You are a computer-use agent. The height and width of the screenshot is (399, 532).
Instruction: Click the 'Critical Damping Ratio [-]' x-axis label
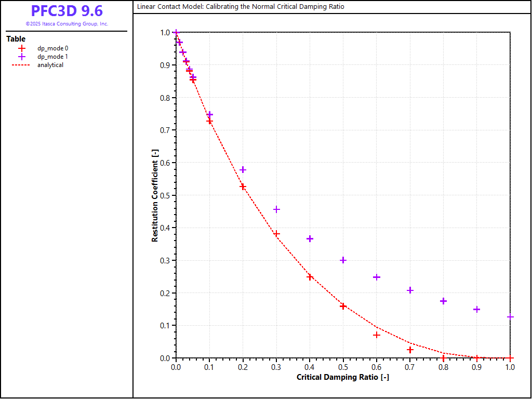tap(342, 377)
